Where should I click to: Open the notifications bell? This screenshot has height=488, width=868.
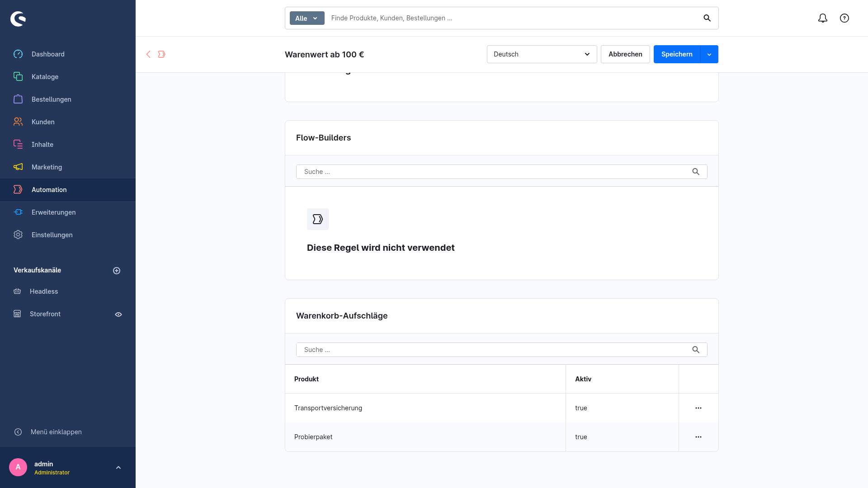point(823,18)
